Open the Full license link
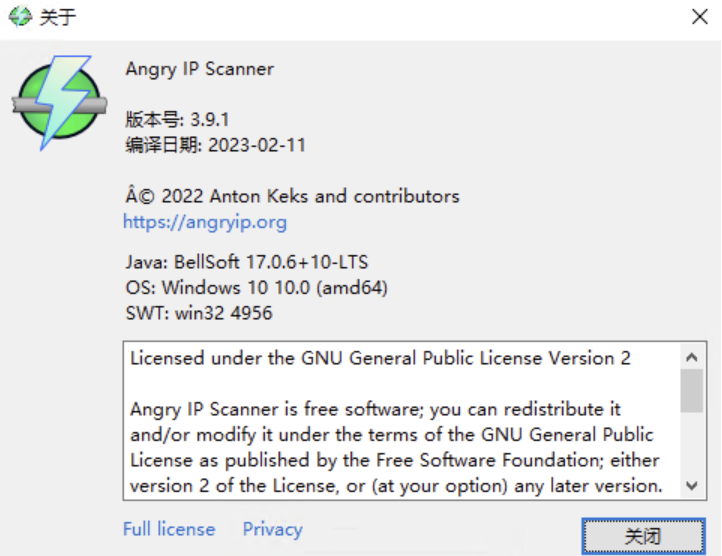This screenshot has height=556, width=722. 169,529
